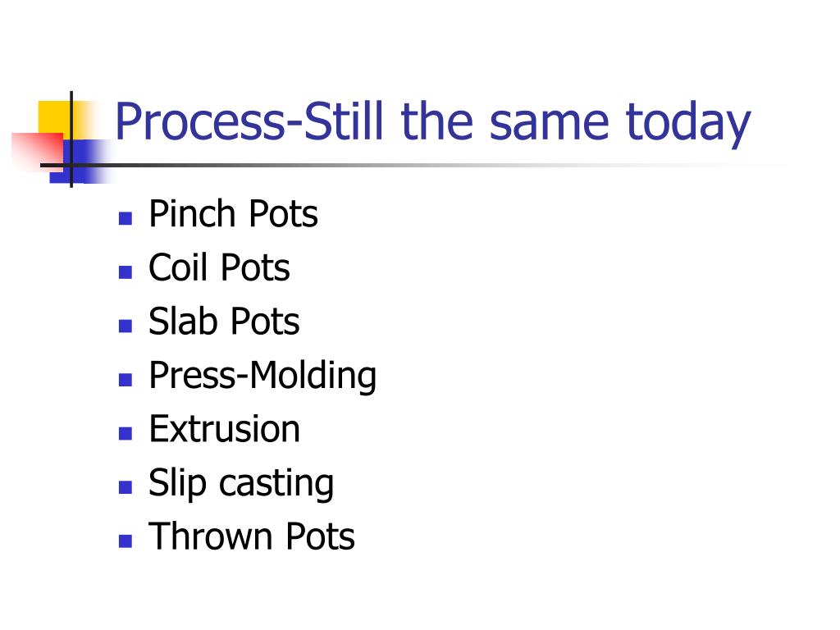The height and width of the screenshot is (630, 840).
Task: Click the blue bullet beside Pinch Pots
Action: pyautogui.click(x=126, y=218)
